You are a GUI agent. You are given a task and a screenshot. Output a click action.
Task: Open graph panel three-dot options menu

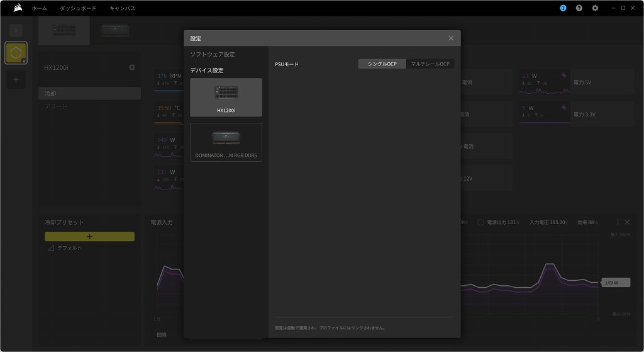coord(618,222)
